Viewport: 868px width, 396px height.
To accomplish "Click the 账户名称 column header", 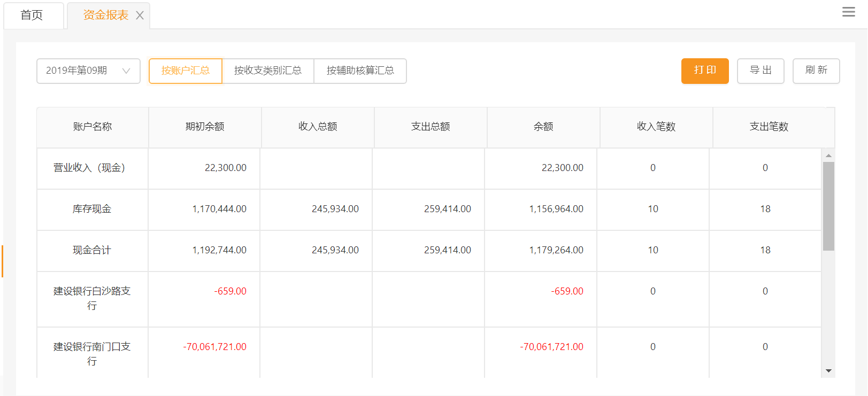I will pos(93,127).
